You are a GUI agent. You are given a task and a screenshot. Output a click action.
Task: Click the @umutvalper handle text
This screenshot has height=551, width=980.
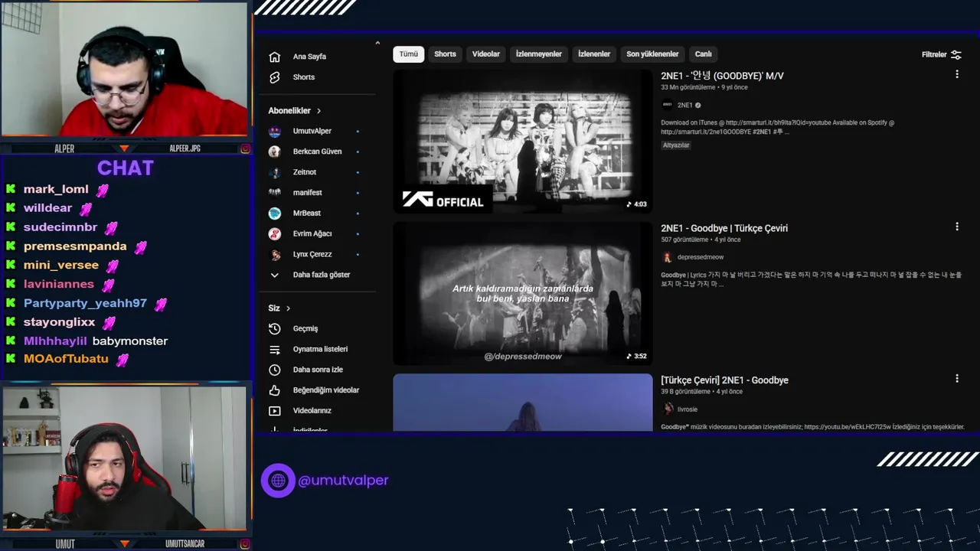pyautogui.click(x=343, y=481)
